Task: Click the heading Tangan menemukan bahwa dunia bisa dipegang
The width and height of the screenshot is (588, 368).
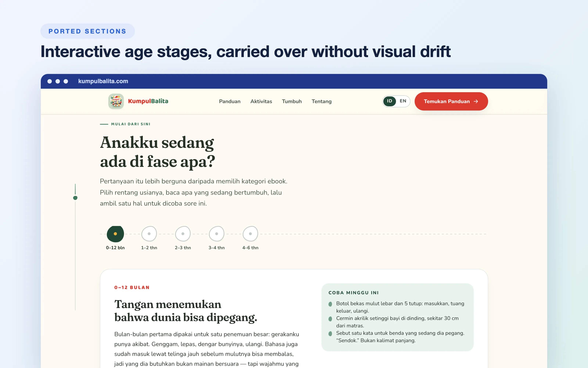Action: [186, 311]
